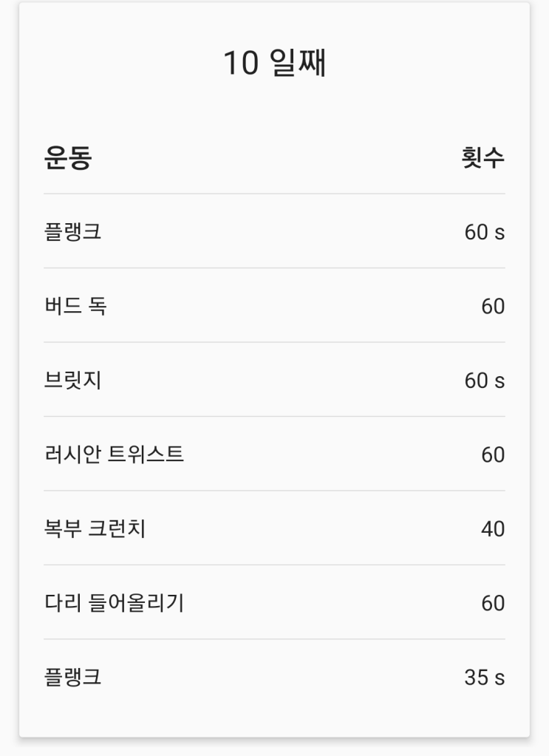Open the 러시안 트위스트 exercise

[115, 454]
